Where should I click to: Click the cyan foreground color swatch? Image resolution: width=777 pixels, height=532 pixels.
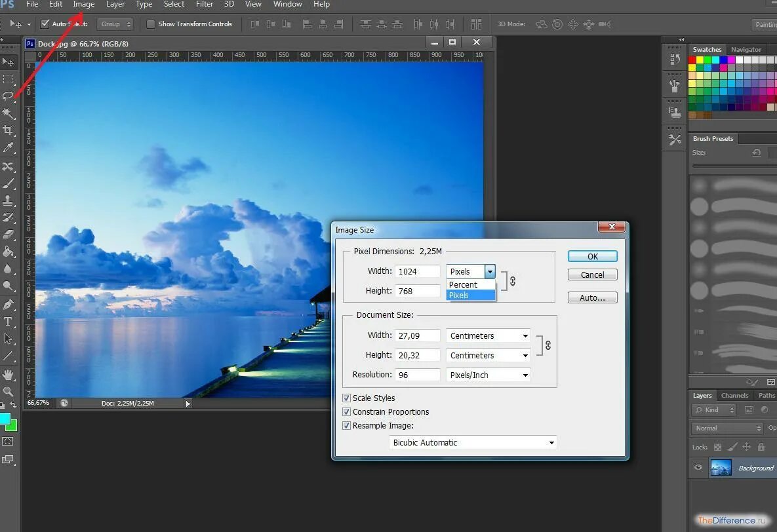tap(5, 419)
